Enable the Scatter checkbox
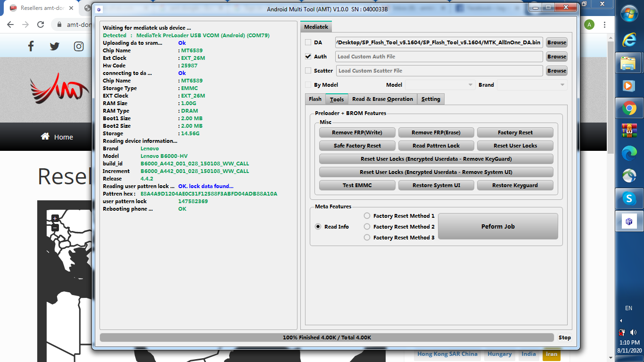The height and width of the screenshot is (362, 644). tap(308, 71)
